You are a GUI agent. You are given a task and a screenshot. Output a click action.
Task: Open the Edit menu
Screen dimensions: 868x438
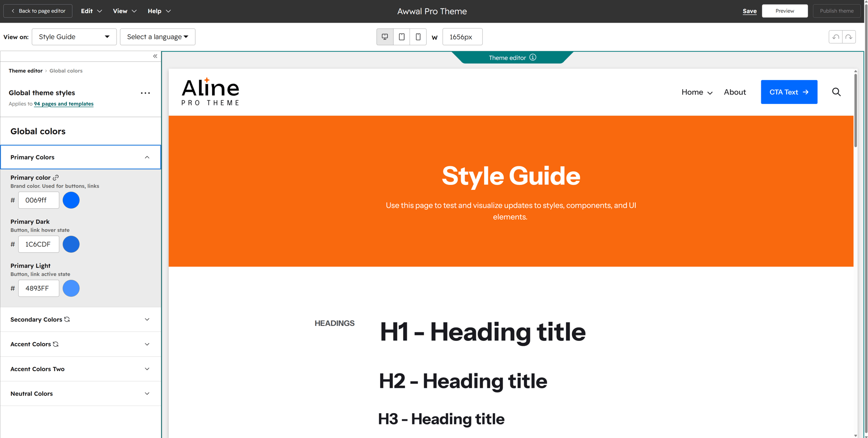pyautogui.click(x=91, y=11)
